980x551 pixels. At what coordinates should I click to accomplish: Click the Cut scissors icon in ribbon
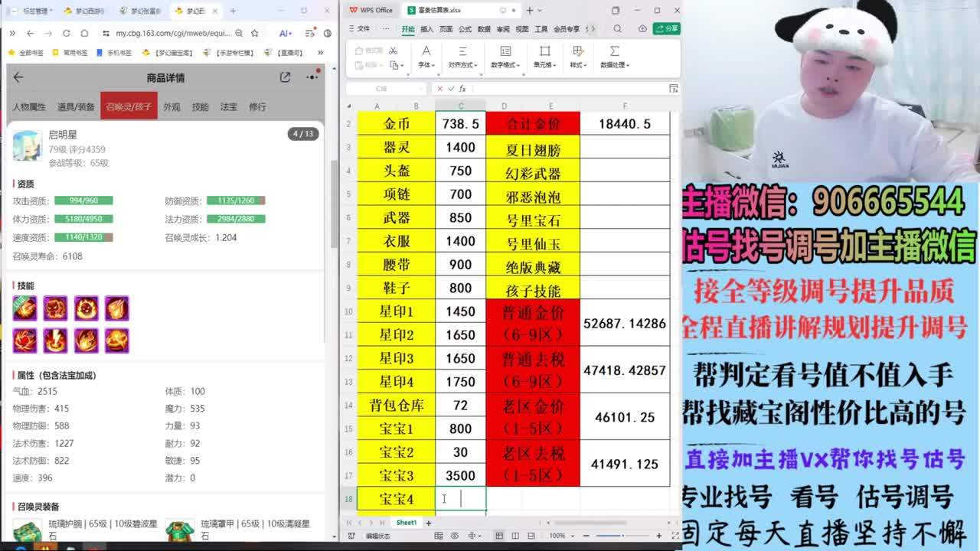[x=393, y=51]
